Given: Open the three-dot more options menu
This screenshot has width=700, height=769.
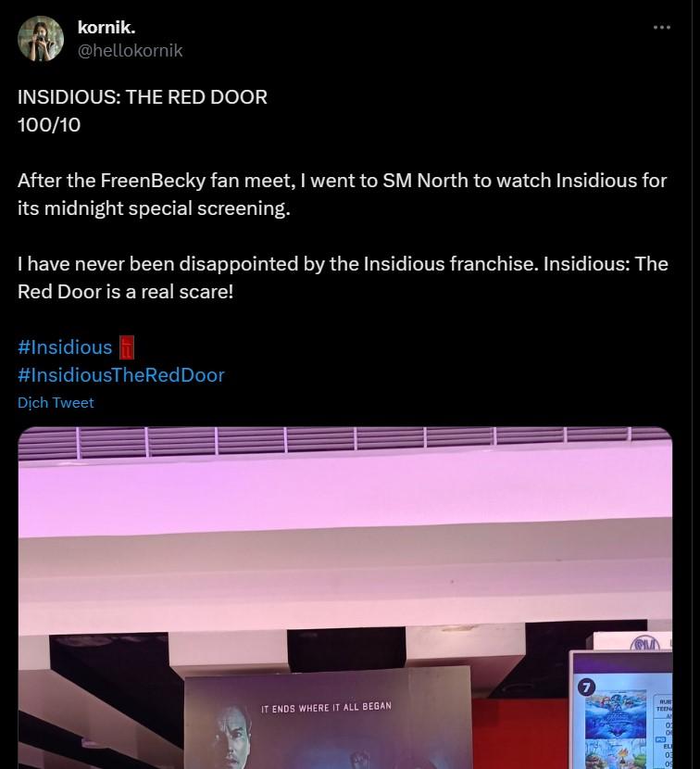Looking at the screenshot, I should 662,28.
